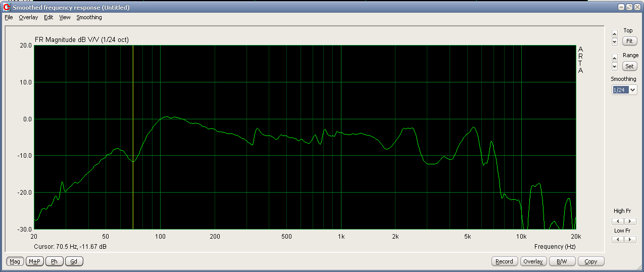Click the 10k frequency axis label
The image size is (644, 272).
click(x=521, y=236)
